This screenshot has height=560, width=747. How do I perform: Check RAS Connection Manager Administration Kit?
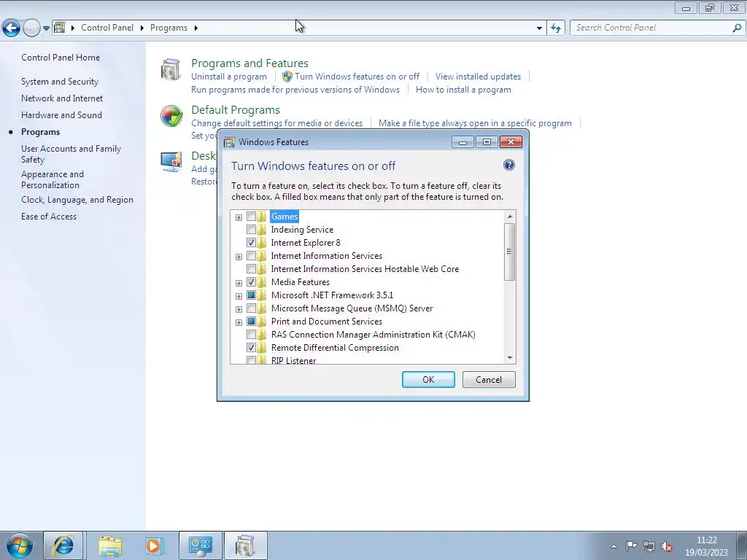251,335
